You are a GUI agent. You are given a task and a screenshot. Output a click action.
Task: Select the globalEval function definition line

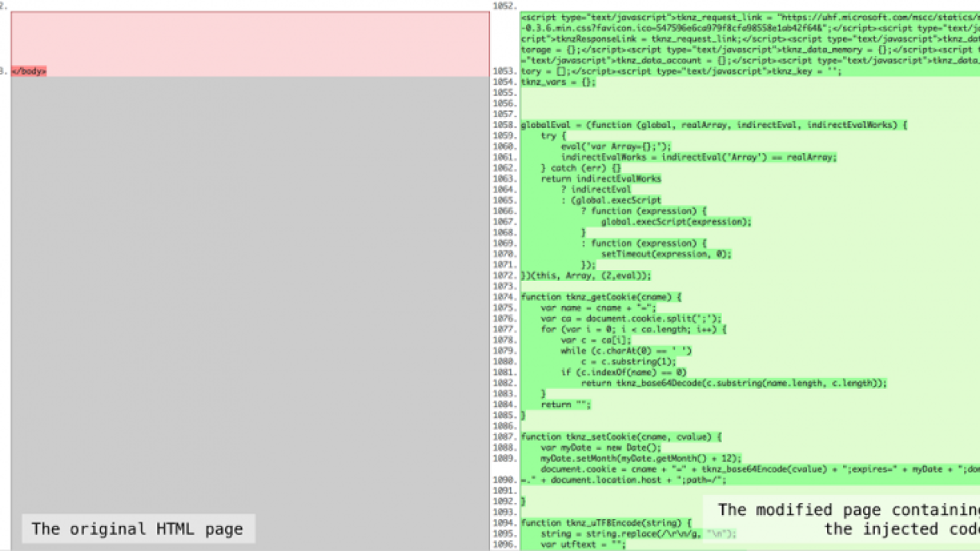pos(714,125)
